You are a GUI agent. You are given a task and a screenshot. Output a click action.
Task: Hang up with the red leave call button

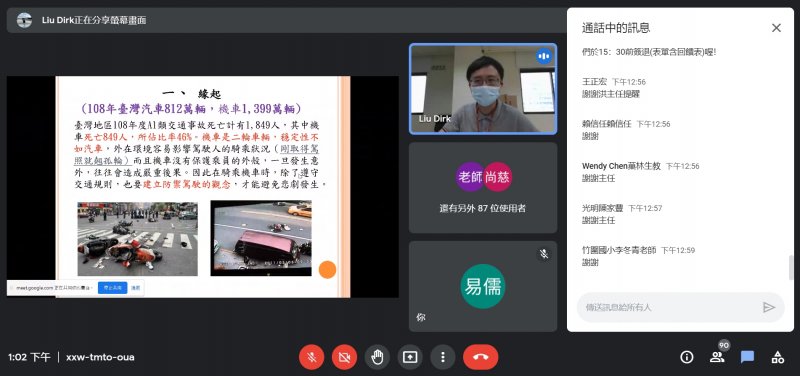[481, 357]
